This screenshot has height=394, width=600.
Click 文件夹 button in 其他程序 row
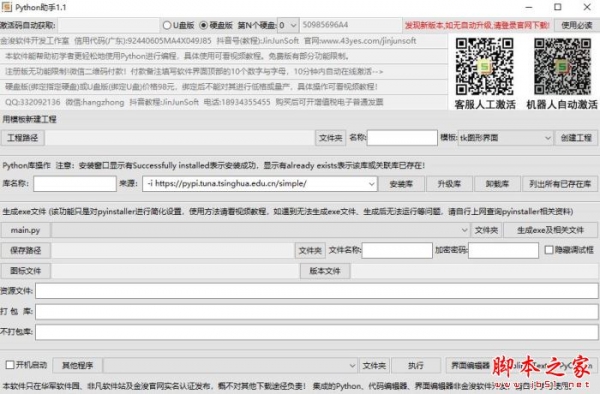(374, 365)
